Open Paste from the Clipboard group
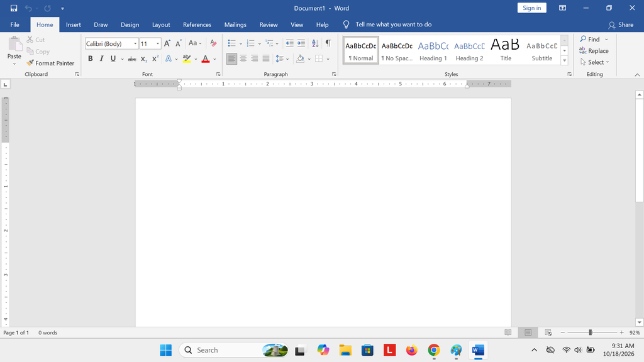The height and width of the screenshot is (362, 644). pos(14,50)
